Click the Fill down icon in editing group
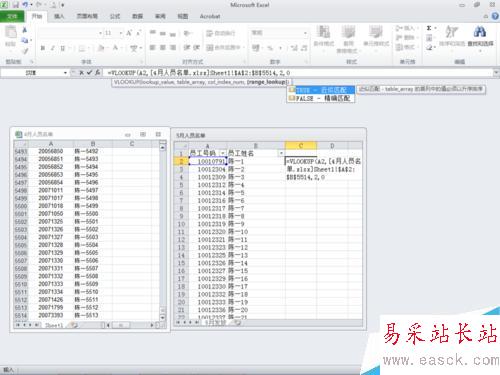 (x=429, y=37)
